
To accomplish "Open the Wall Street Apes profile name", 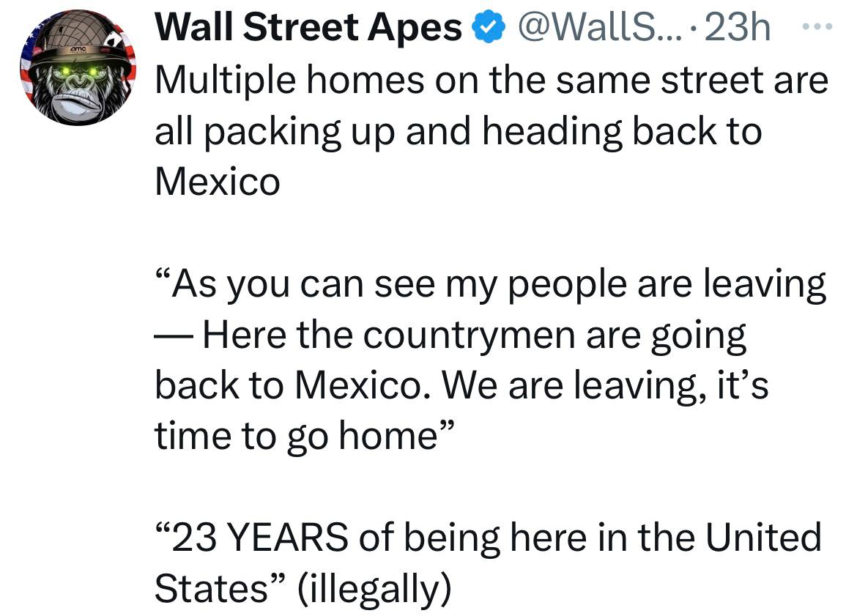I will (x=311, y=29).
